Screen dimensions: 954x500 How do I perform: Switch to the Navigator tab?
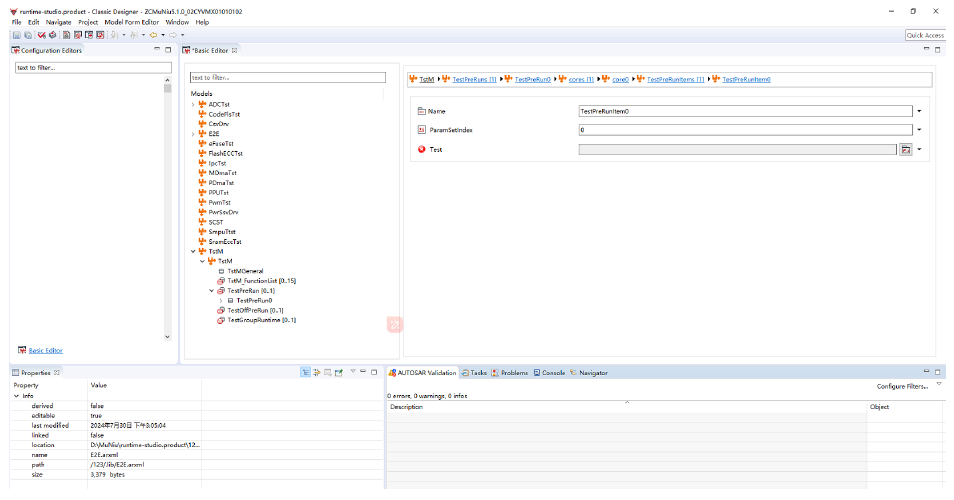point(589,373)
